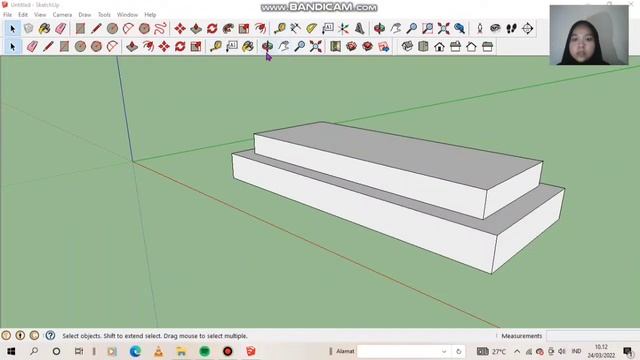
Task: Click the address bar refresh button
Action: click(x=458, y=351)
